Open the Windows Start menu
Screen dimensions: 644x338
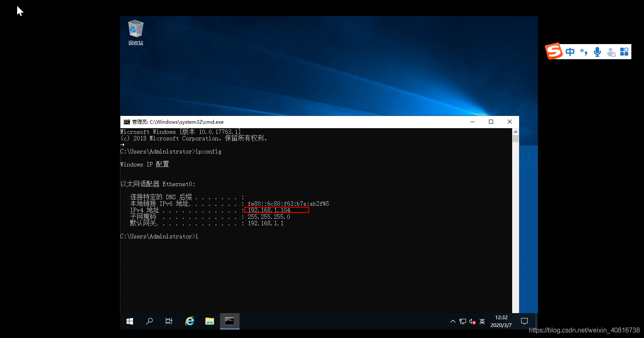coord(130,321)
